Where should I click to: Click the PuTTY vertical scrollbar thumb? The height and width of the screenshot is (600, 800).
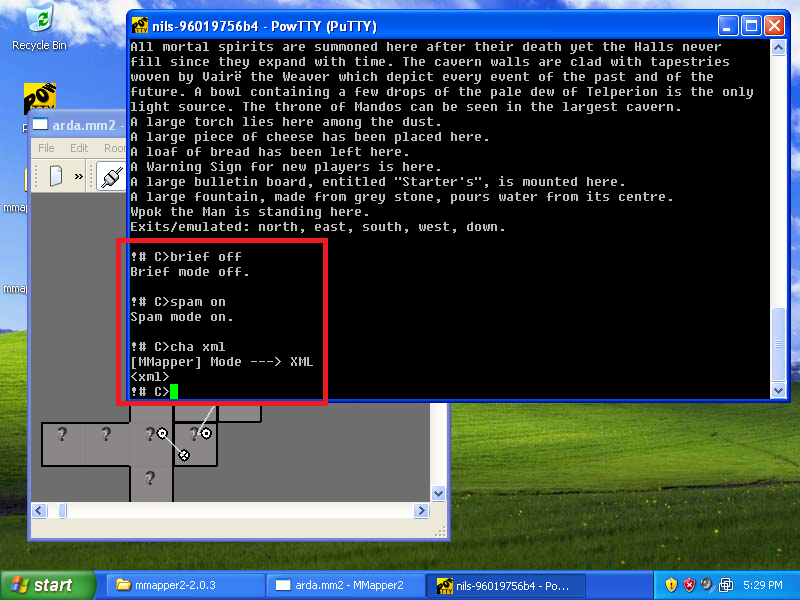(x=778, y=344)
